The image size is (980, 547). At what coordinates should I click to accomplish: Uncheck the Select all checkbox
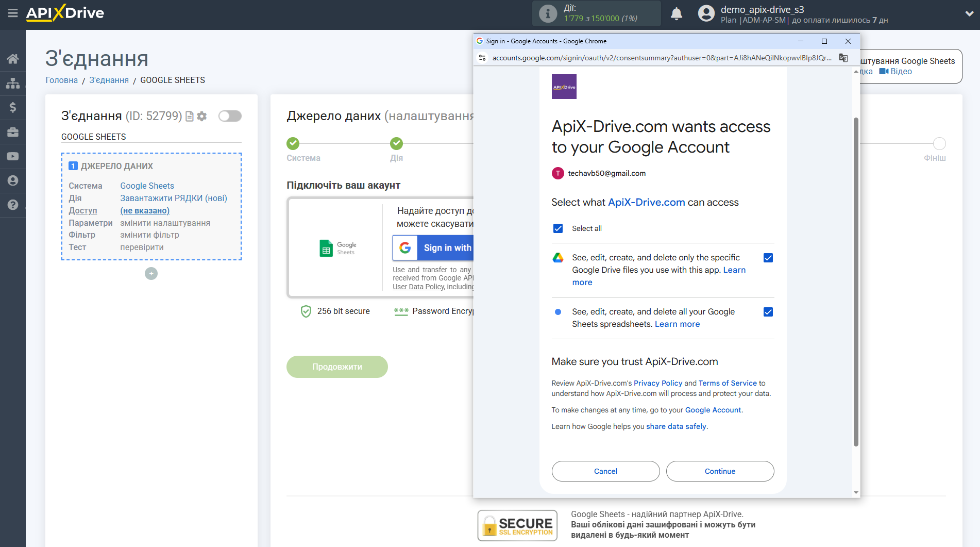(x=557, y=228)
